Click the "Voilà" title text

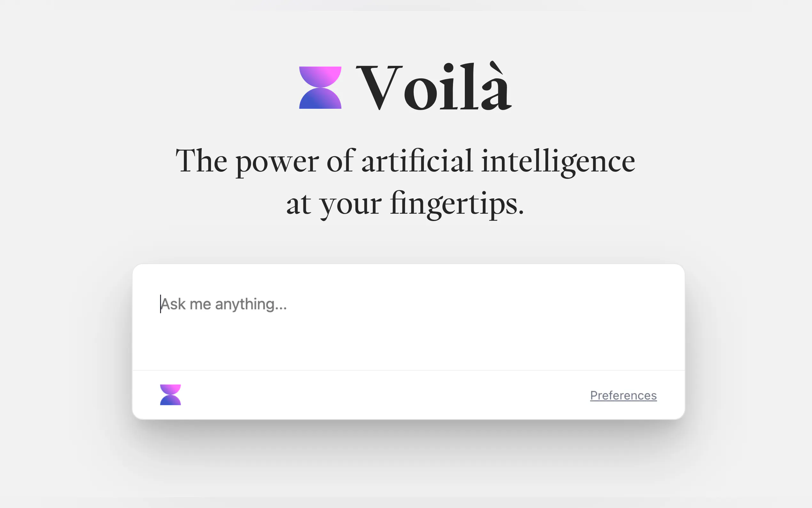[x=434, y=87]
